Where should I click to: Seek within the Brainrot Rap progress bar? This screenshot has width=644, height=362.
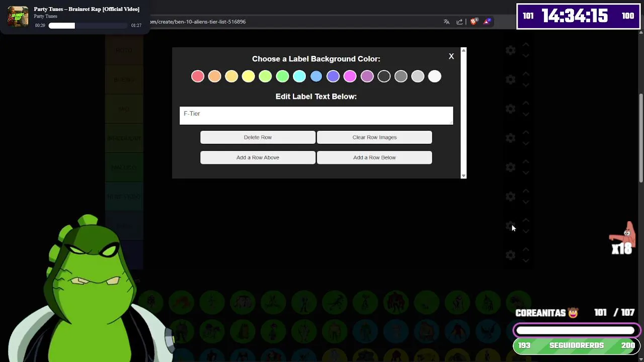coord(88,26)
